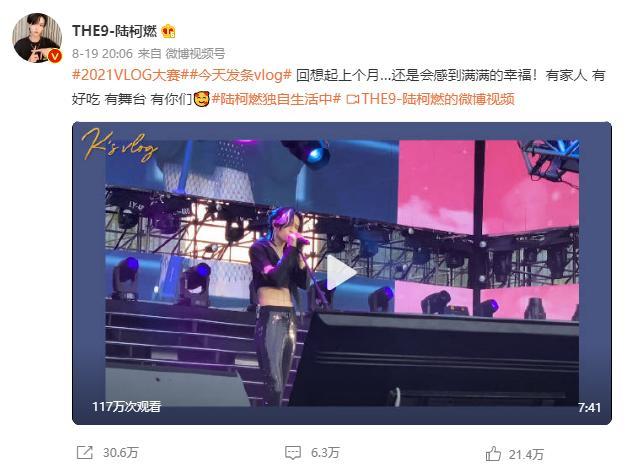Click the 6.3万 comment count
This screenshot has height=473, width=629.
(325, 453)
